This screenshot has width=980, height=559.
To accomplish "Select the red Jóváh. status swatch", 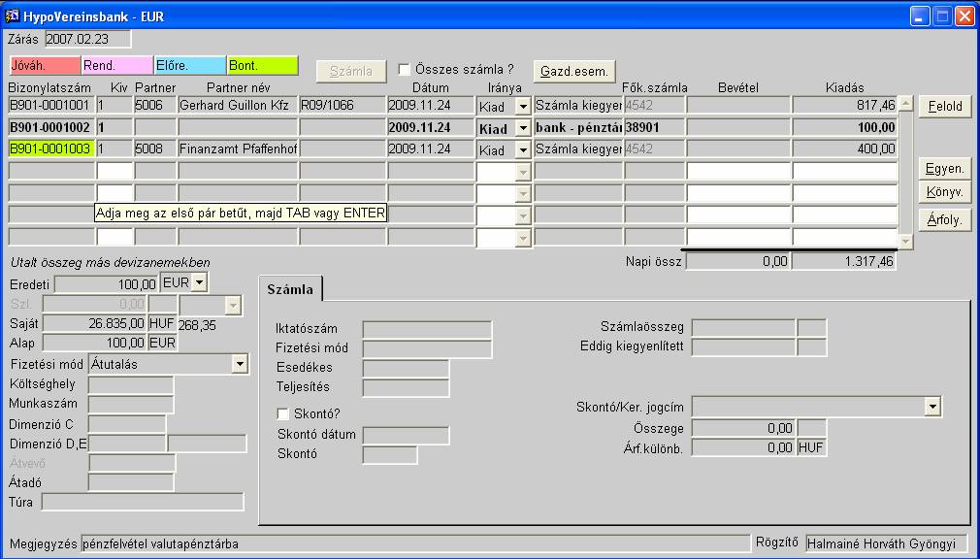I will pos(45,65).
